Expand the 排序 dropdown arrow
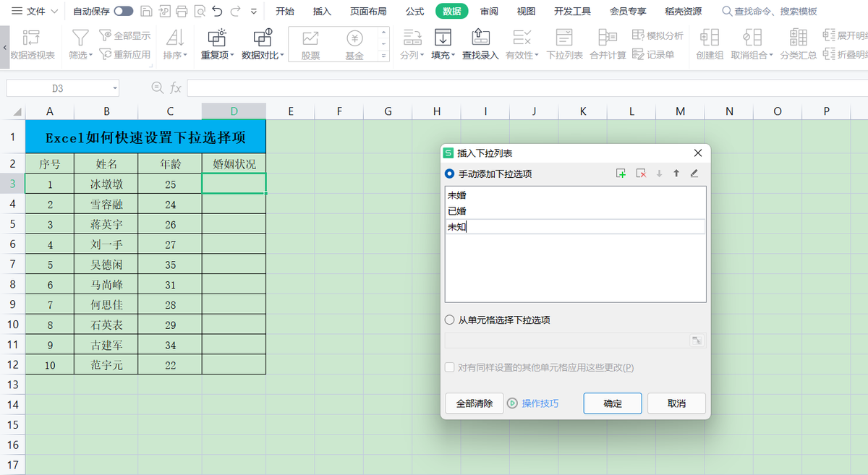The height and width of the screenshot is (475, 868). [185, 55]
